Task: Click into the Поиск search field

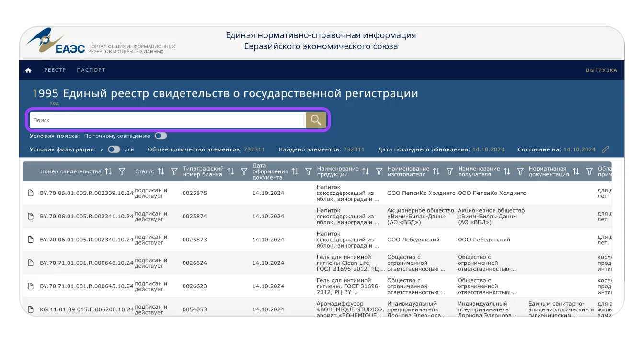Action: [168, 120]
